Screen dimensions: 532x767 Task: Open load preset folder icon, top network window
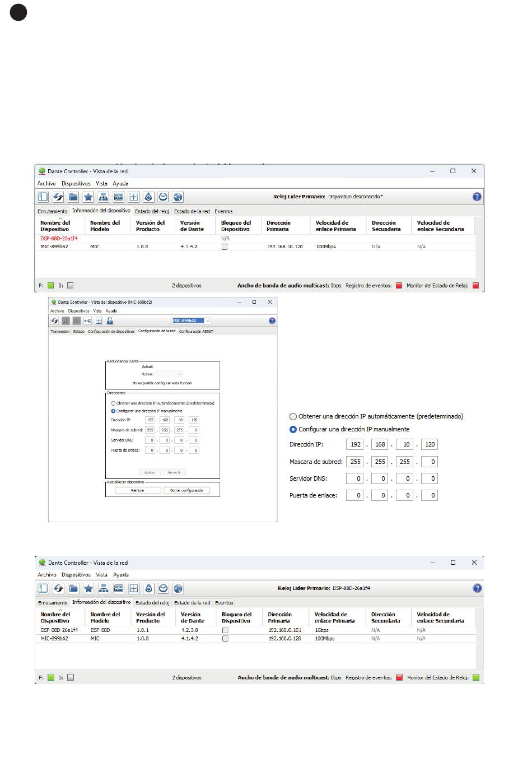pyautogui.click(x=73, y=197)
